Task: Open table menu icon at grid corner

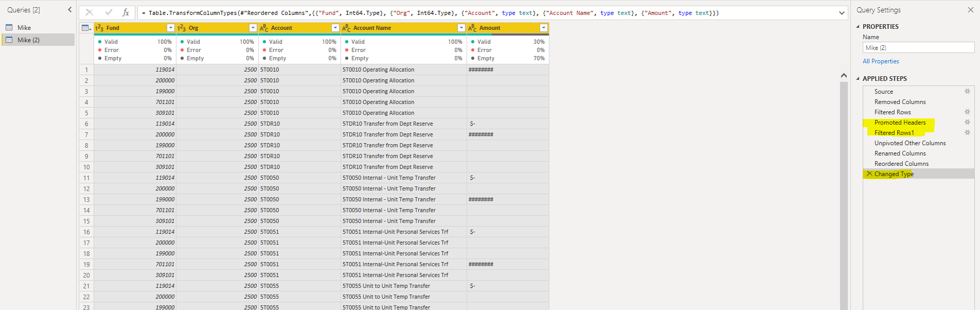Action: point(86,28)
